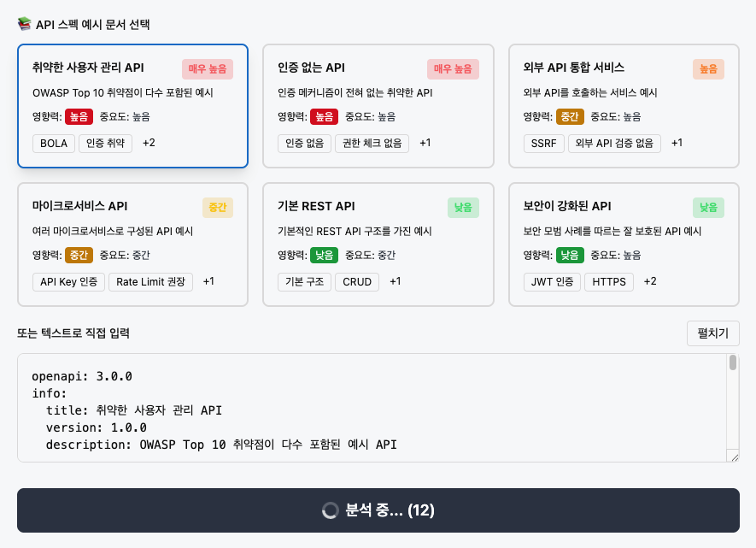Expand the +2 tags on 보안이 강화된 API
Image resolution: width=756 pixels, height=548 pixels.
pos(650,281)
